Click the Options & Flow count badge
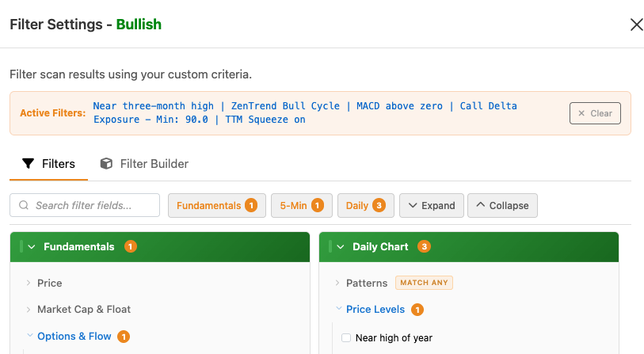The width and height of the screenshot is (644, 354). pyautogui.click(x=124, y=337)
